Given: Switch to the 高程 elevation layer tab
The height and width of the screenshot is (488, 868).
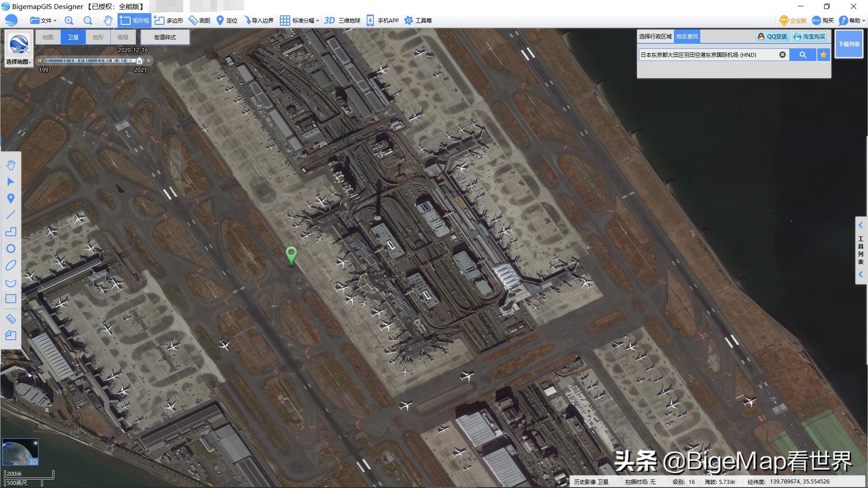Looking at the screenshot, I should click(123, 37).
